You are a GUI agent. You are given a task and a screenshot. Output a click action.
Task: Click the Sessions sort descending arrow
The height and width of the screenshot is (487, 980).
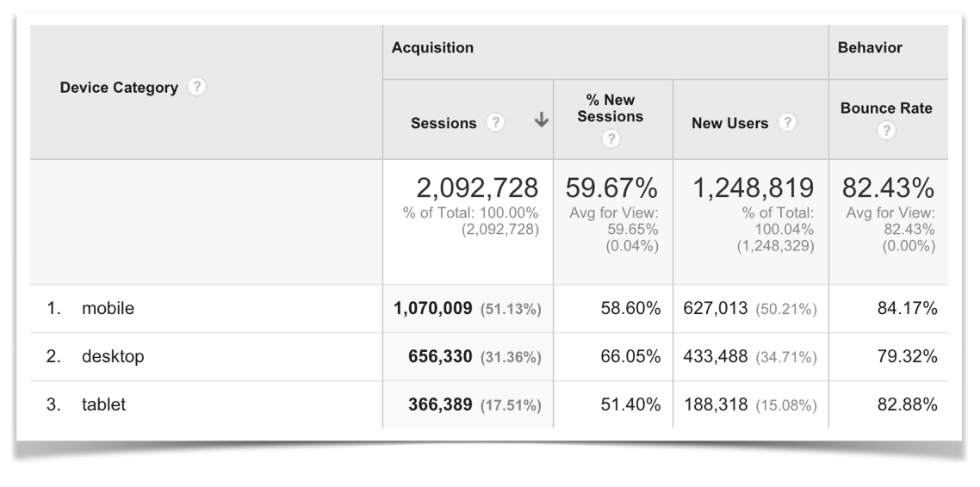click(541, 122)
